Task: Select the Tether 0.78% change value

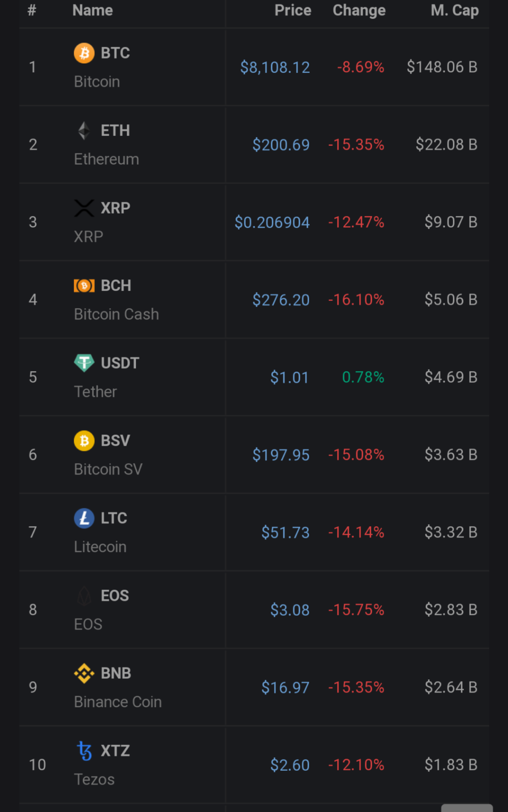Action: [363, 377]
